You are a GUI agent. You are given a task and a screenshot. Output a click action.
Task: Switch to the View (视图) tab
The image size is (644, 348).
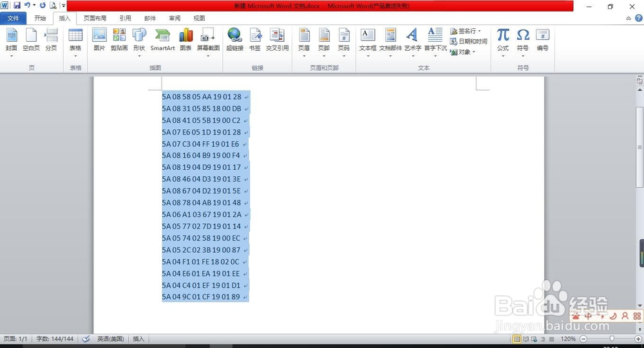point(199,18)
